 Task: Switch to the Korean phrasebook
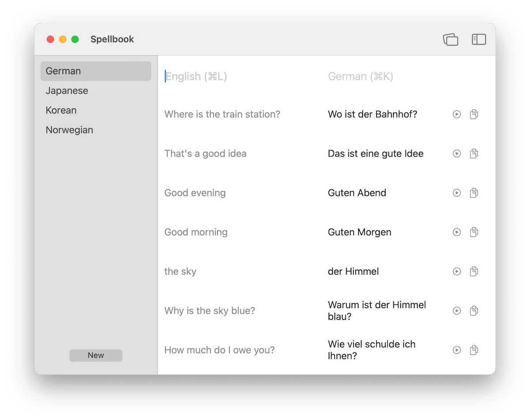[61, 110]
